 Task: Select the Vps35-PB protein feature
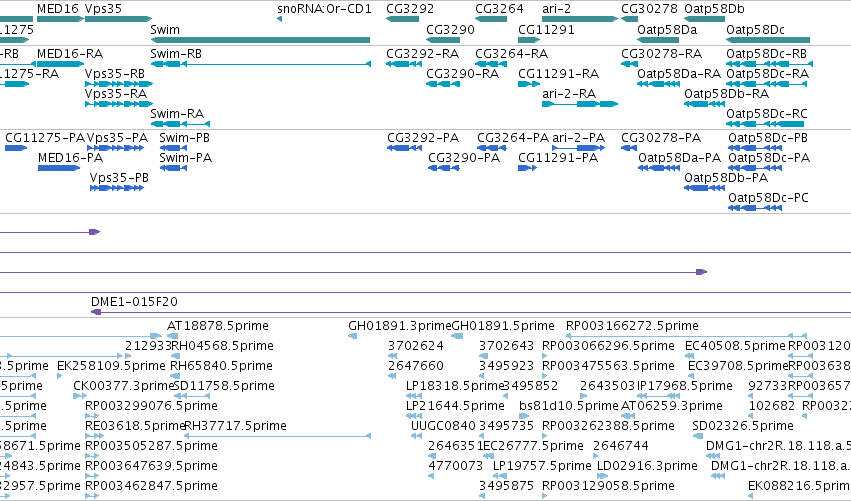[x=117, y=188]
